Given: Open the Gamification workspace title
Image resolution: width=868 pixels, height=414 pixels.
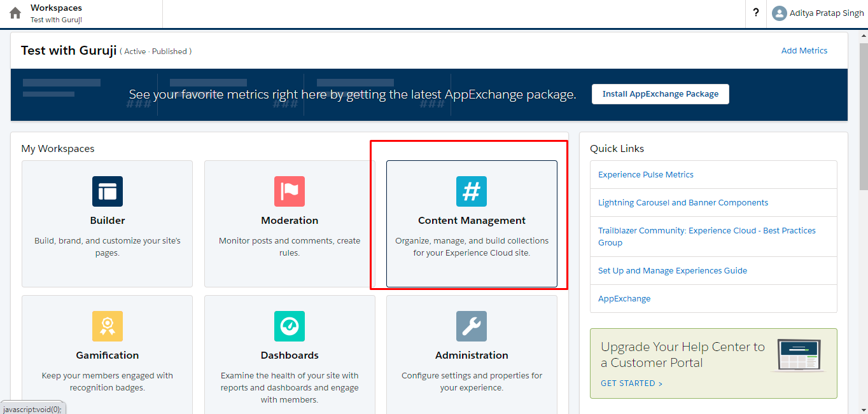Looking at the screenshot, I should tap(108, 355).
